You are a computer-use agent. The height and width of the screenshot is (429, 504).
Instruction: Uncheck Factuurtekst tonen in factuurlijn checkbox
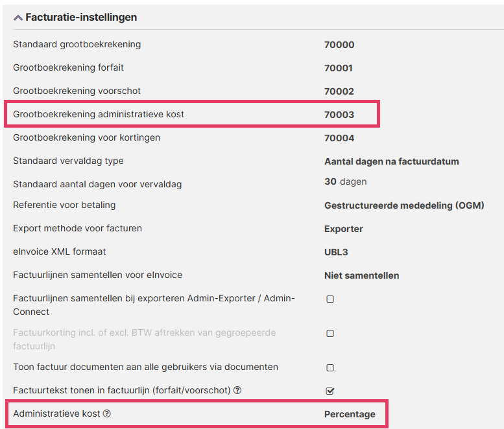point(330,391)
